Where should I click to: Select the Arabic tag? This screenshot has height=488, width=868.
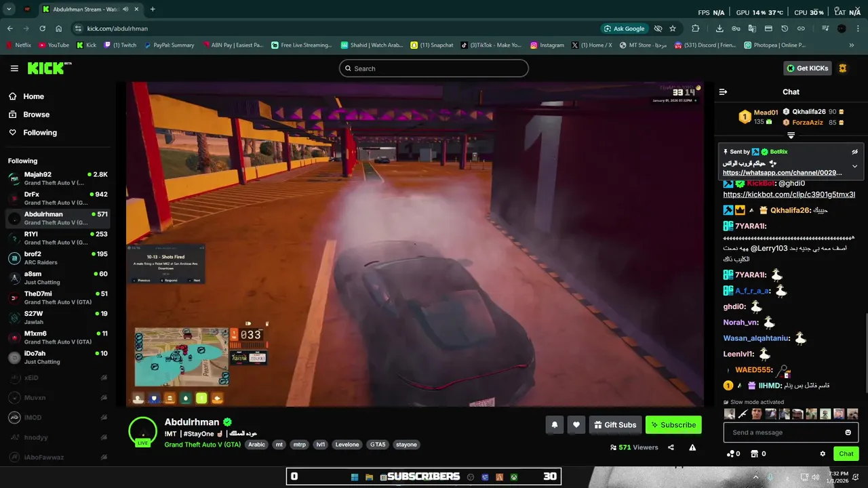[x=256, y=445]
